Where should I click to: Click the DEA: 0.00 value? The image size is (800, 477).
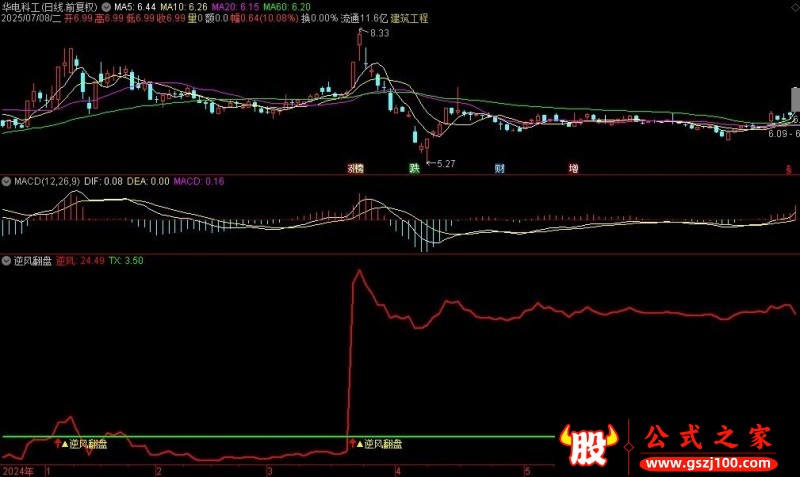coord(148,181)
